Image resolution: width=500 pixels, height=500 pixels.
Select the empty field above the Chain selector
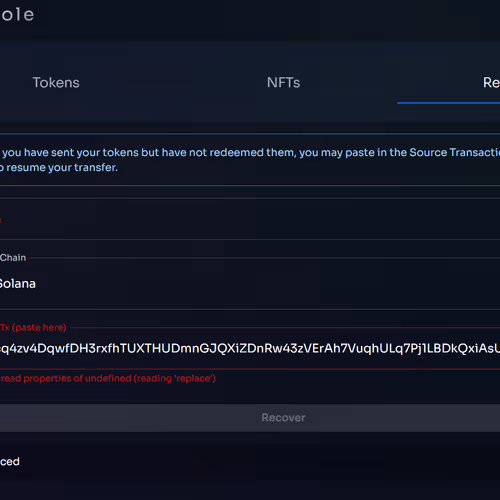click(250, 219)
